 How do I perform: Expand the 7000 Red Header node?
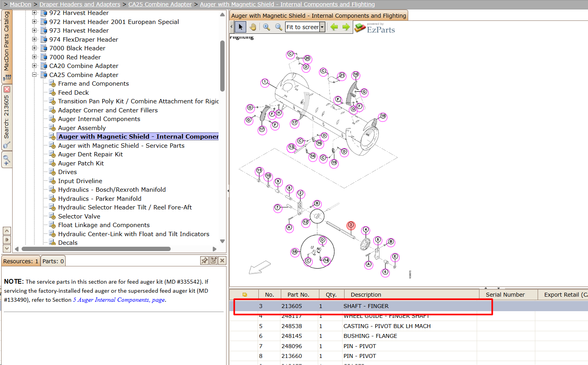34,57
